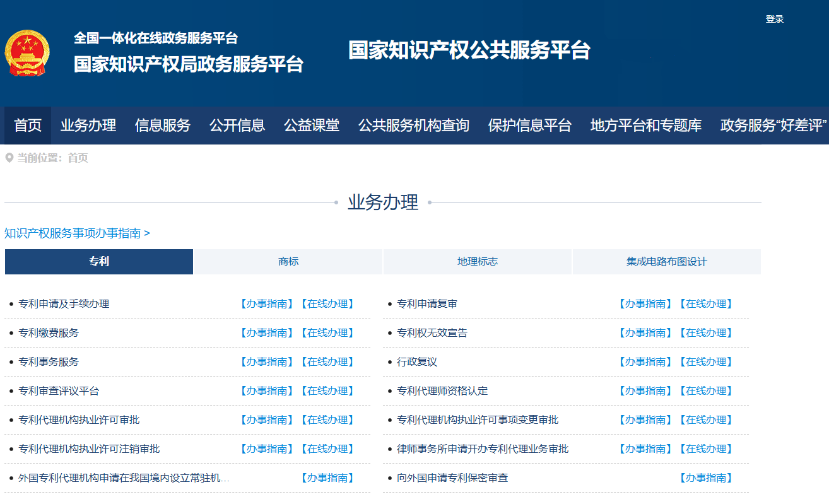This screenshot has height=504, width=829.
Task: Open 在线办理 for 专利代理机构执业许可审批
Action: tap(327, 420)
